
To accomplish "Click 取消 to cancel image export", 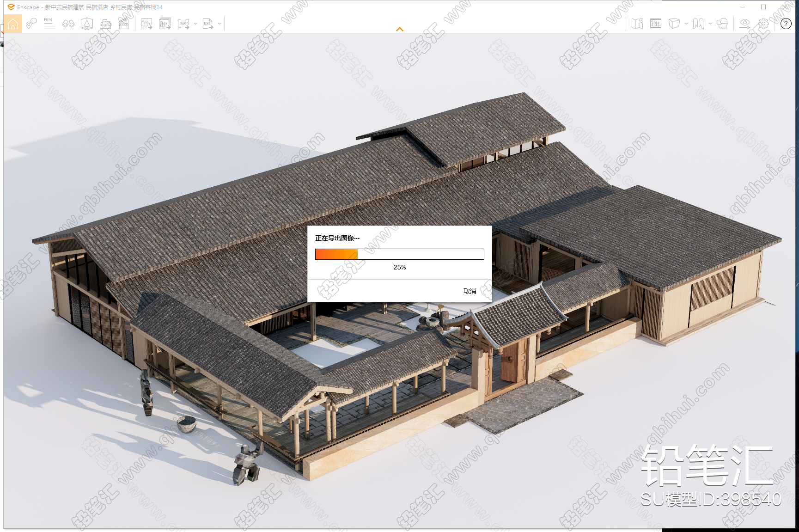I will pos(470,291).
